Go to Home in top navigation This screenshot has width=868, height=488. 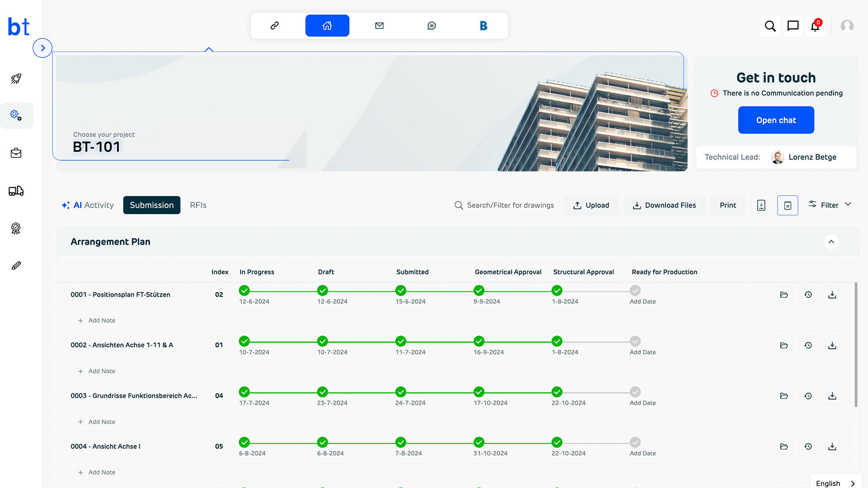point(327,26)
